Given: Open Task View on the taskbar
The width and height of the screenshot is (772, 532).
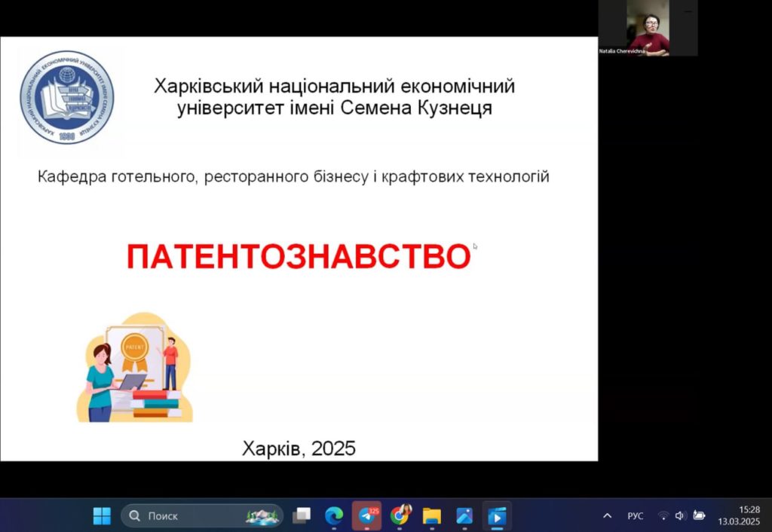Looking at the screenshot, I should [302, 515].
